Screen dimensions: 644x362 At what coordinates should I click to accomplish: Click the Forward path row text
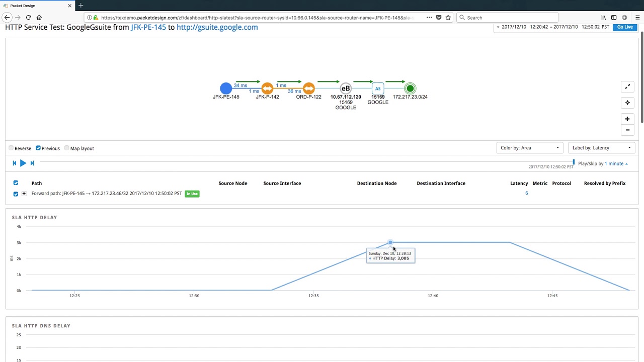107,194
